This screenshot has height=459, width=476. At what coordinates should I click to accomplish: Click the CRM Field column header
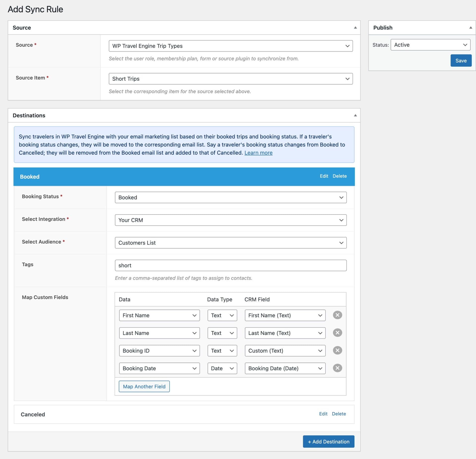point(257,299)
